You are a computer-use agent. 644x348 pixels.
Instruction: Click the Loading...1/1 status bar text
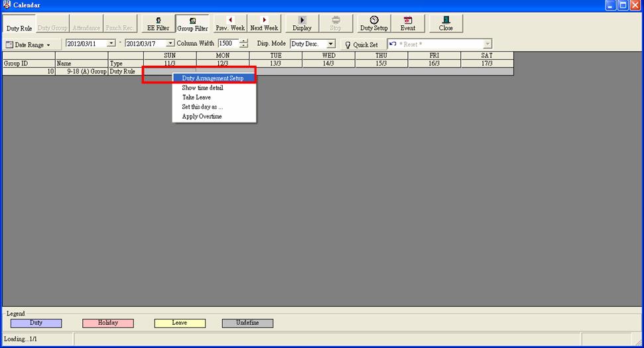(x=20, y=339)
